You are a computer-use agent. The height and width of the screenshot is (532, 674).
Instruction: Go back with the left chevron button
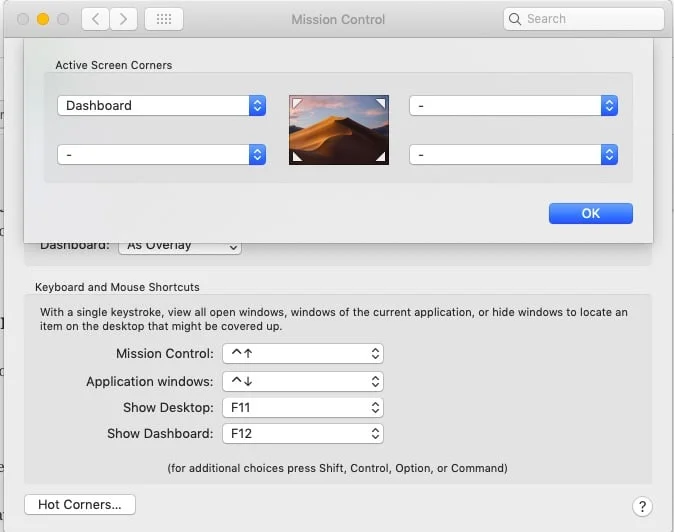pyautogui.click(x=95, y=19)
